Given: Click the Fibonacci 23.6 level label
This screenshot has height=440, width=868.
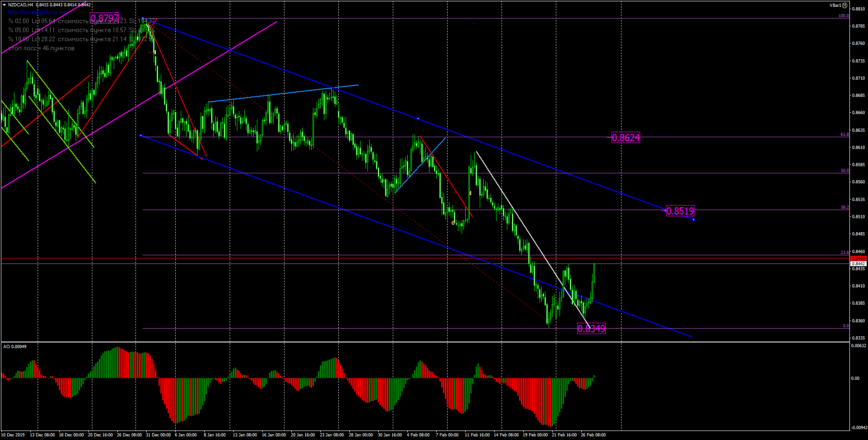Looking at the screenshot, I should (x=844, y=253).
